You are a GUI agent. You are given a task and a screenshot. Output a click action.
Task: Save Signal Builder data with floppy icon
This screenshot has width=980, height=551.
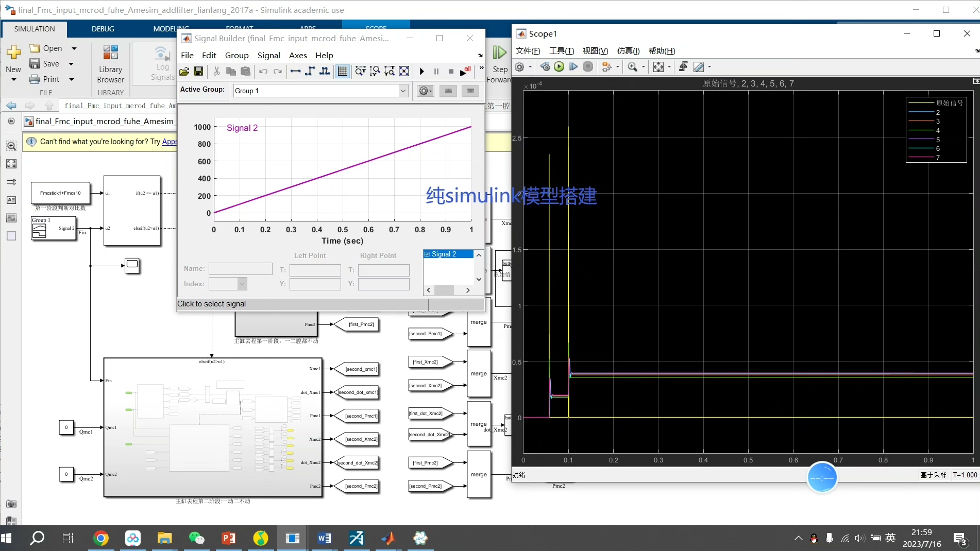click(x=198, y=72)
